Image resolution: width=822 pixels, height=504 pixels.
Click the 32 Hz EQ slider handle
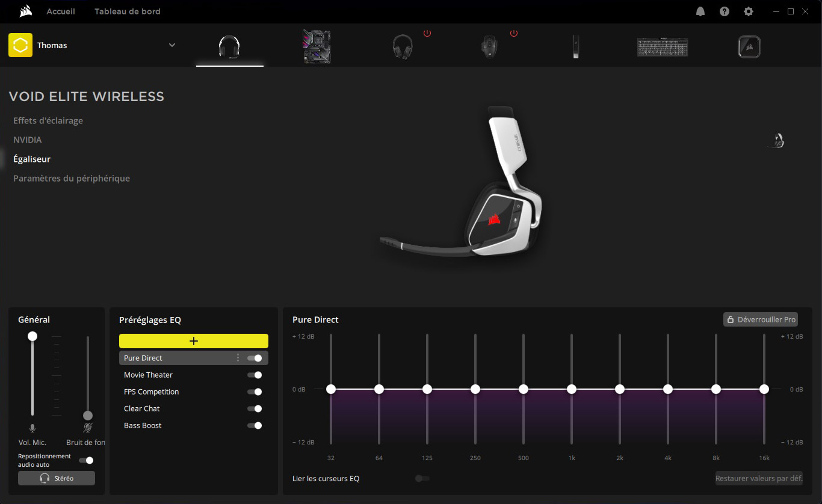331,389
